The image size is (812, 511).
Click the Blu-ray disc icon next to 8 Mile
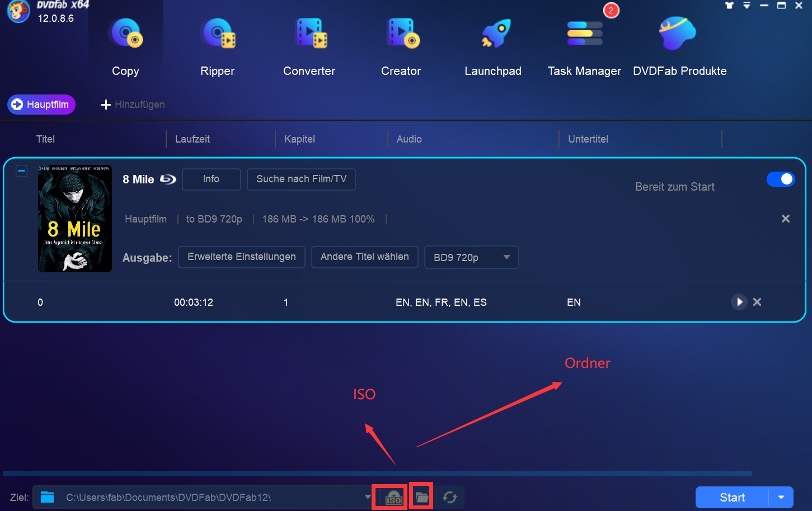point(168,179)
